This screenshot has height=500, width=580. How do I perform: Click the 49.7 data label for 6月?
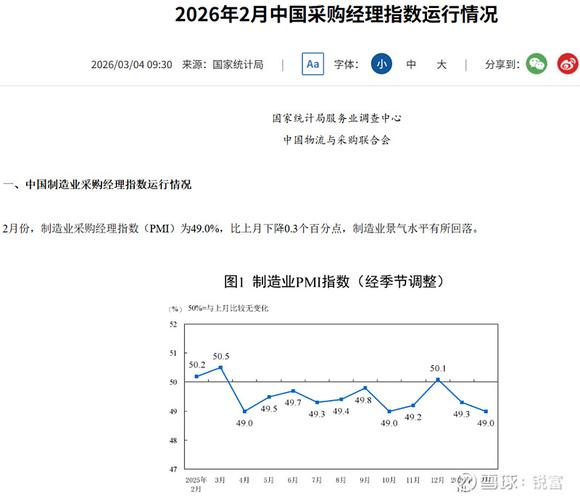293,402
